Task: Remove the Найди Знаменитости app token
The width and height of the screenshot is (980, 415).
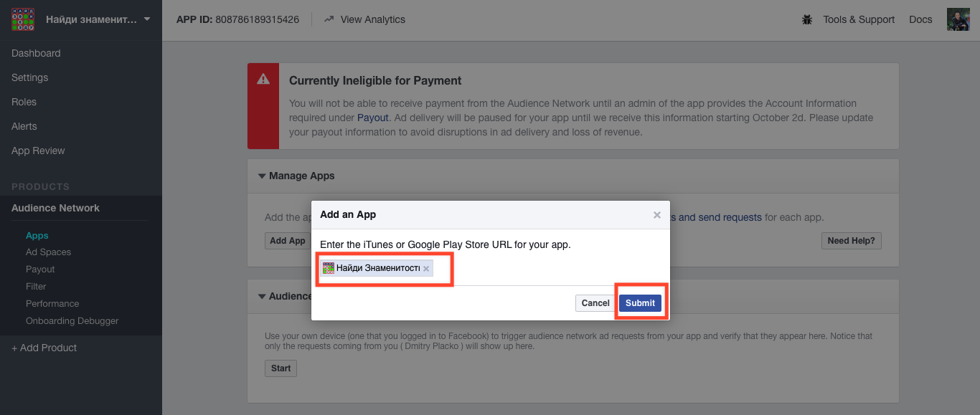Action: pos(426,269)
